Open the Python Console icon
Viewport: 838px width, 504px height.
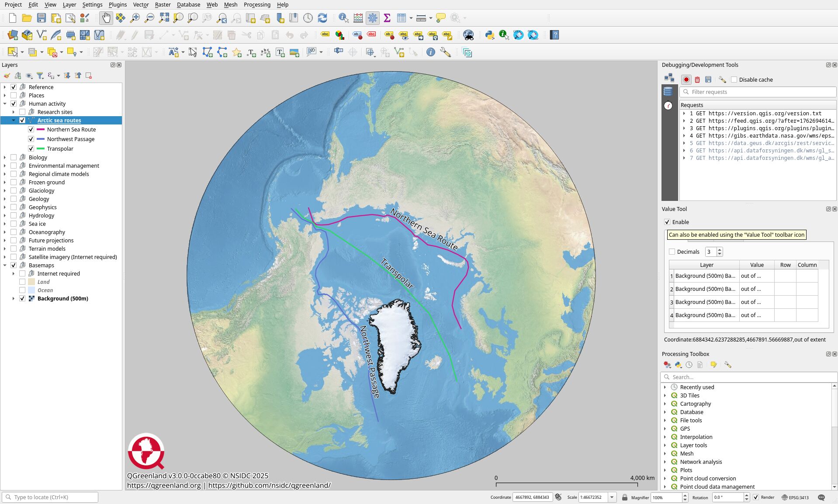489,35
